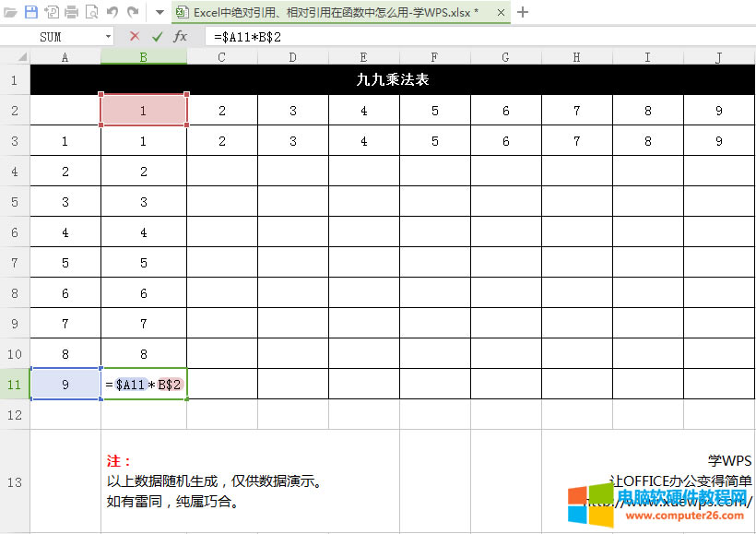The height and width of the screenshot is (534, 756).
Task: Click the Export to PDF icon
Action: click(x=53, y=12)
